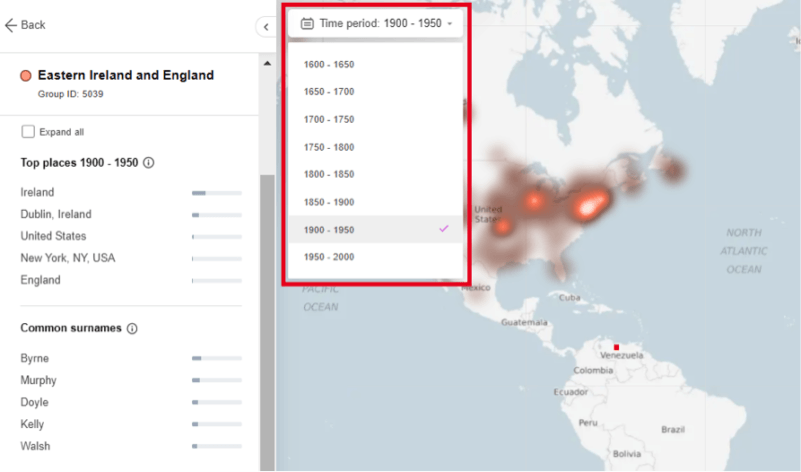Click the scroll up arrow in panel
Screen dimensions: 801x472
[267, 64]
